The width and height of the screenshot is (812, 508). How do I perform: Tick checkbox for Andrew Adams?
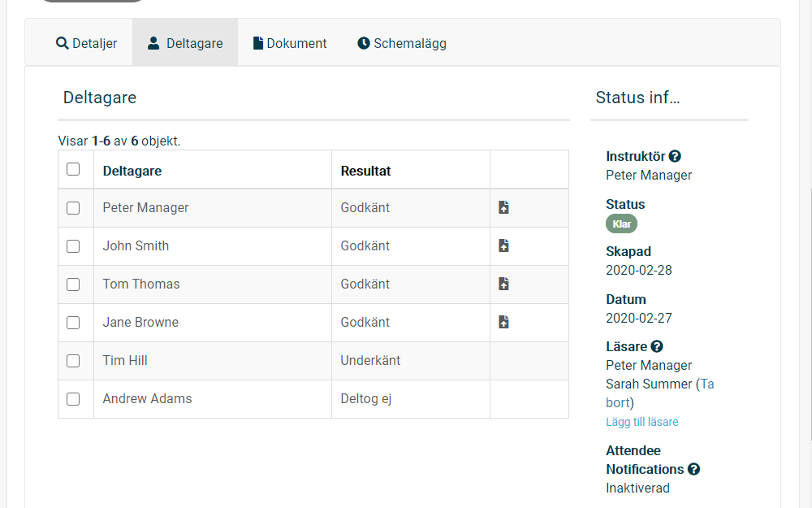pyautogui.click(x=73, y=399)
